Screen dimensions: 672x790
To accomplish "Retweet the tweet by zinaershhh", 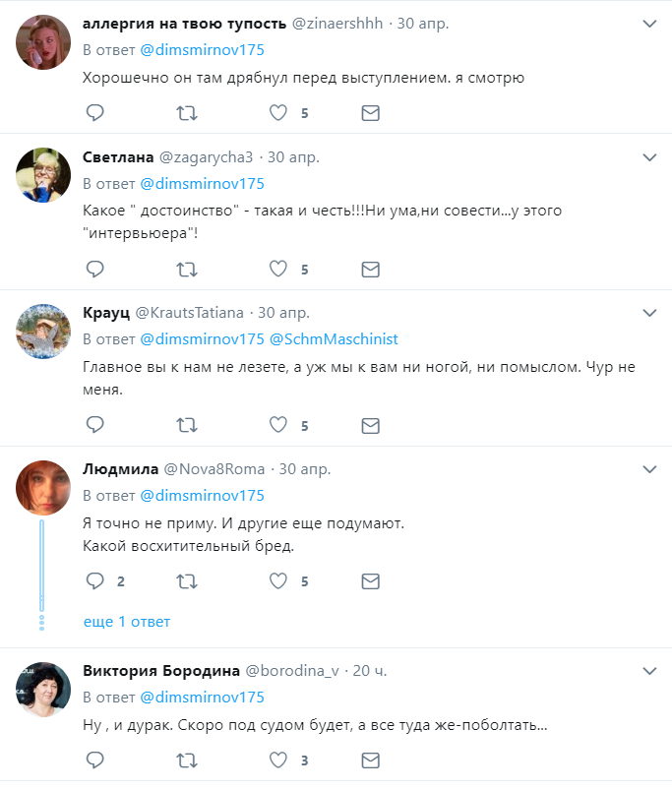I will click(x=186, y=113).
